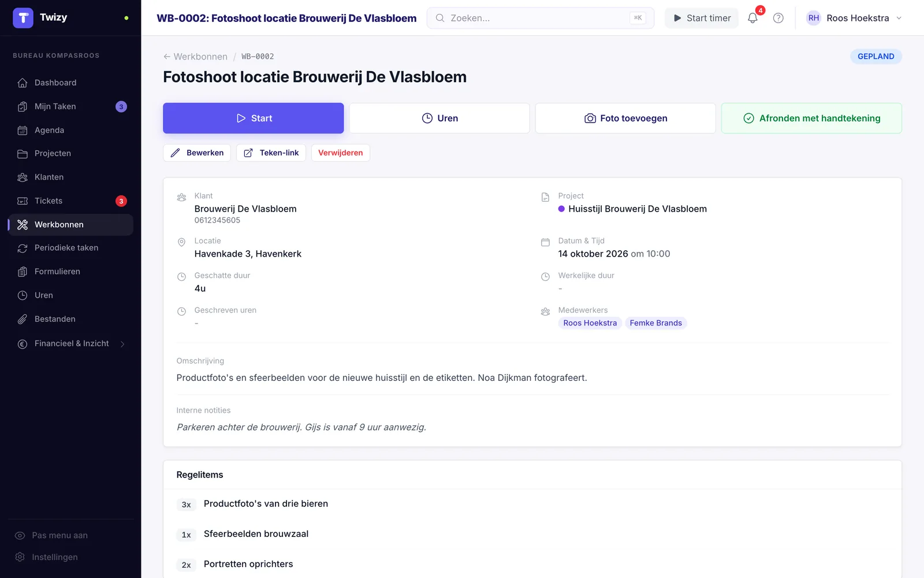Open the help question mark icon
The width and height of the screenshot is (924, 578).
pos(778,18)
